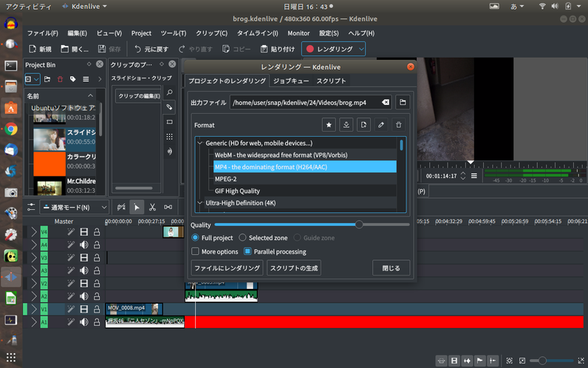This screenshot has height=368, width=588.
Task: Click the flag marker icon in bottom bar
Action: point(479,361)
